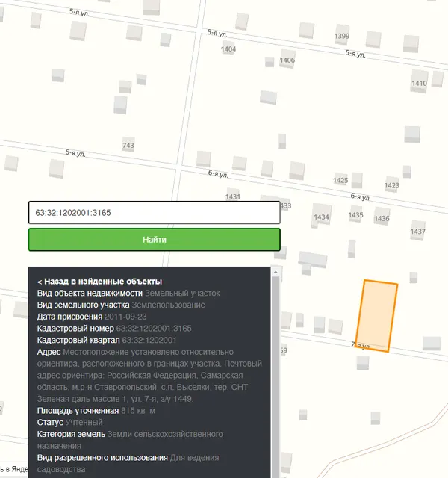
Task: Focus the cadastral number search field
Action: [155, 212]
